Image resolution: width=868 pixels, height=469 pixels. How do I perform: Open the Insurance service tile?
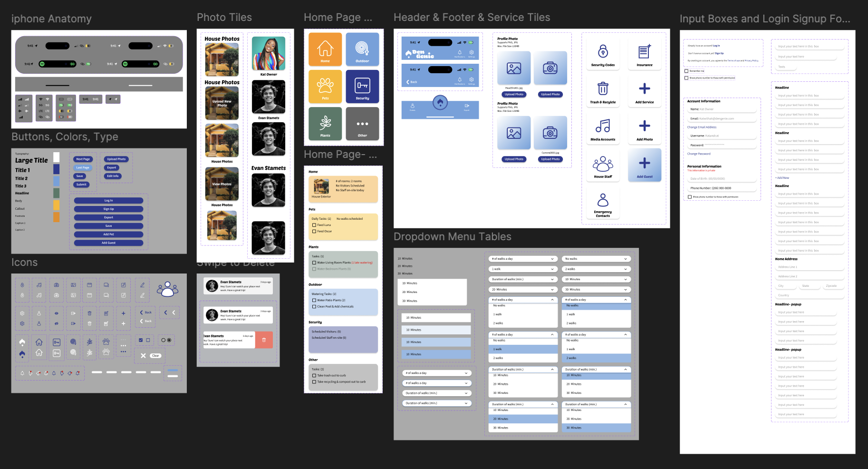coord(645,54)
